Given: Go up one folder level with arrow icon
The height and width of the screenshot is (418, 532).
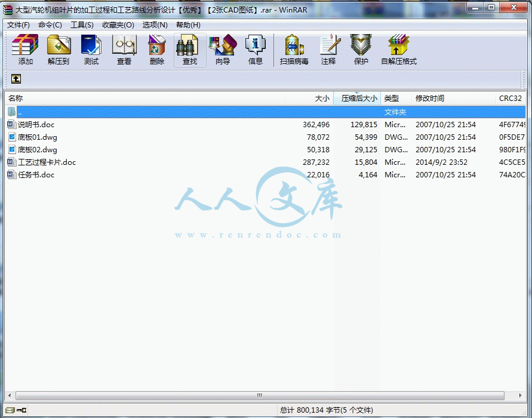Looking at the screenshot, I should tap(16, 79).
